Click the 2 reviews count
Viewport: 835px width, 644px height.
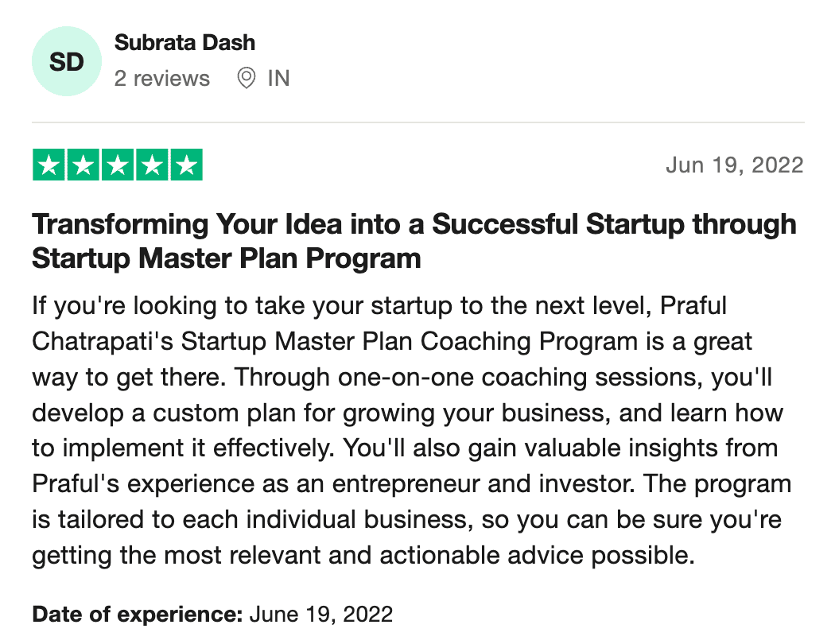[x=162, y=78]
